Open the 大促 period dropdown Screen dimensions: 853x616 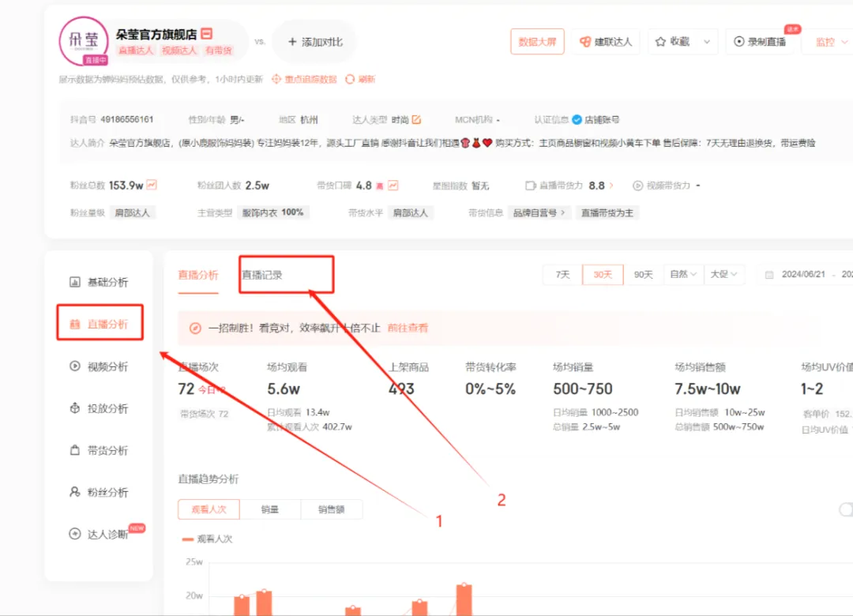pyautogui.click(x=723, y=274)
